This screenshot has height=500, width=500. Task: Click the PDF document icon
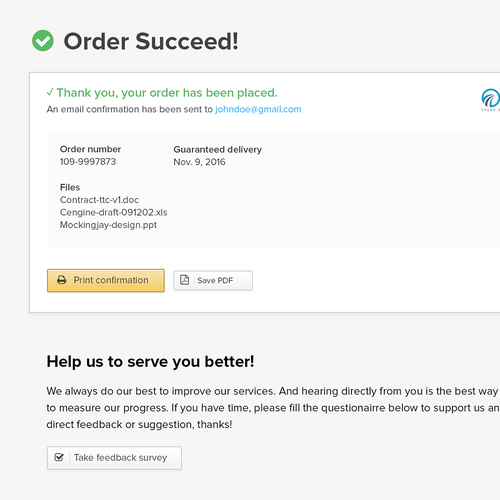(184, 280)
